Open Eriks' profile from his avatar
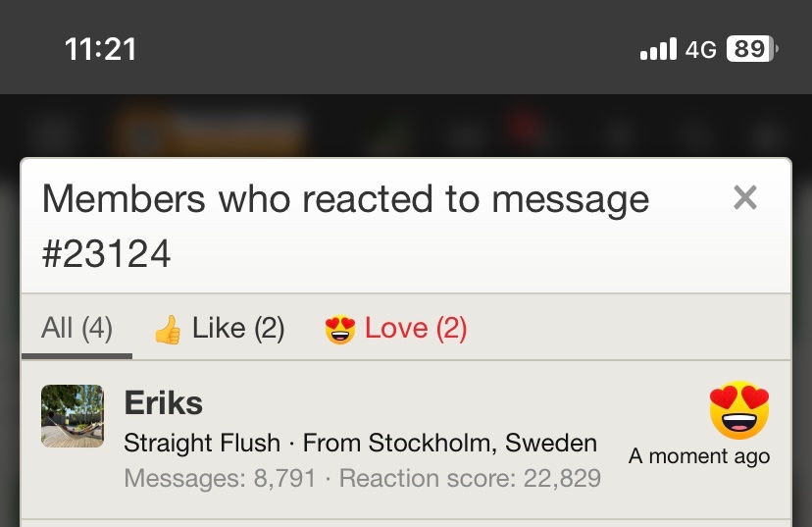The height and width of the screenshot is (527, 812). click(73, 415)
